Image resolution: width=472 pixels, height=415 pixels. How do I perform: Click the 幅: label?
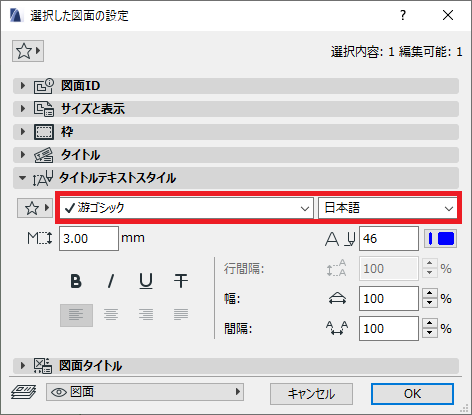tap(232, 298)
